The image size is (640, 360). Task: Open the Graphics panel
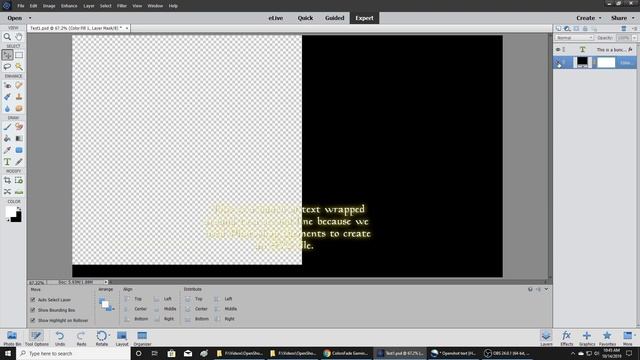click(587, 338)
